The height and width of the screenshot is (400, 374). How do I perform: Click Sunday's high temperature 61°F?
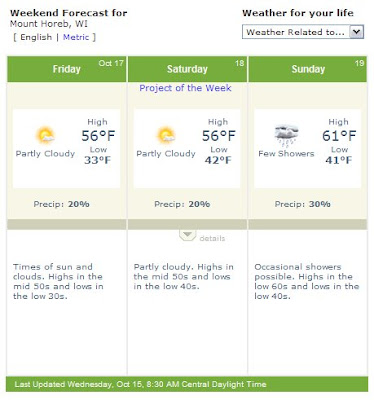click(x=339, y=136)
